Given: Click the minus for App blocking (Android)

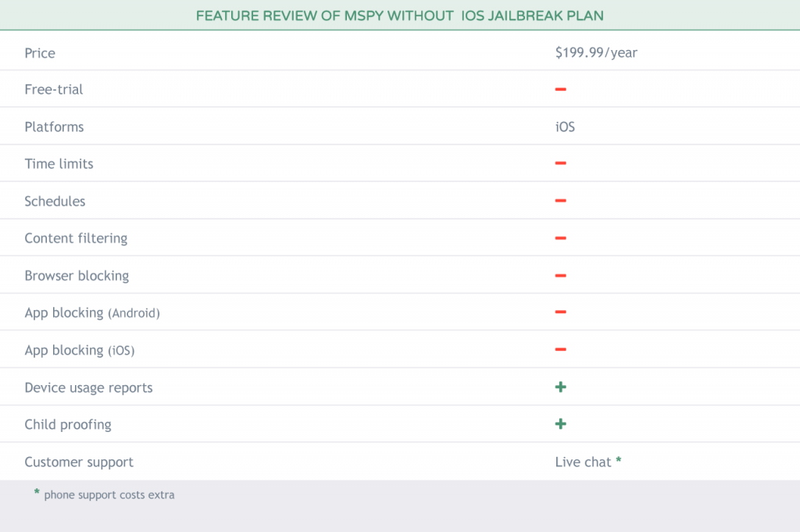Looking at the screenshot, I should tap(560, 312).
